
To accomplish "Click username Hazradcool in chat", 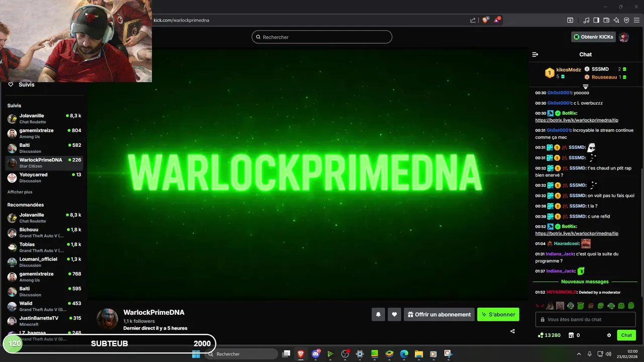I will 567,243.
